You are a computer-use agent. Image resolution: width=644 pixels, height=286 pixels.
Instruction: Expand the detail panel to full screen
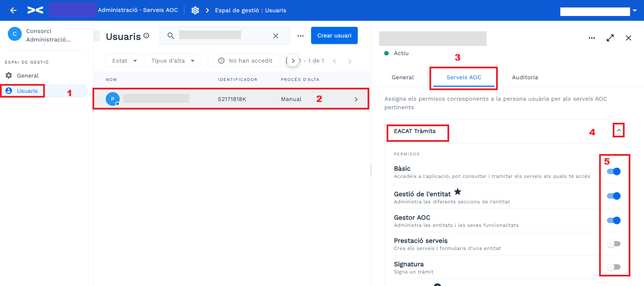pos(610,38)
